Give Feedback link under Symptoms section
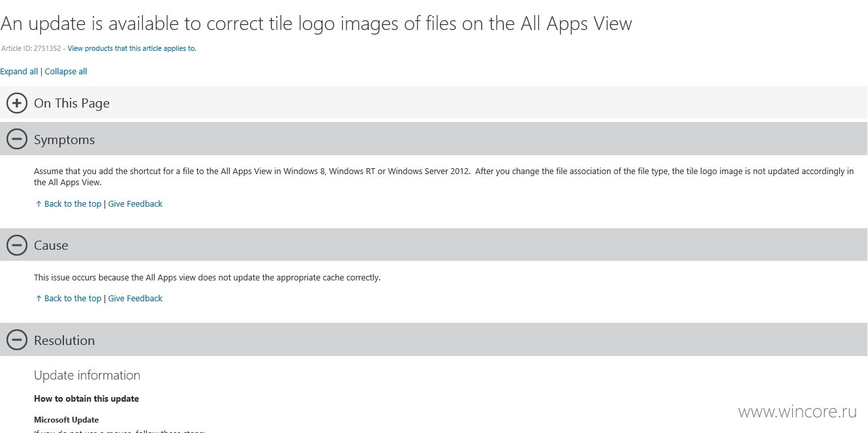 tap(135, 204)
